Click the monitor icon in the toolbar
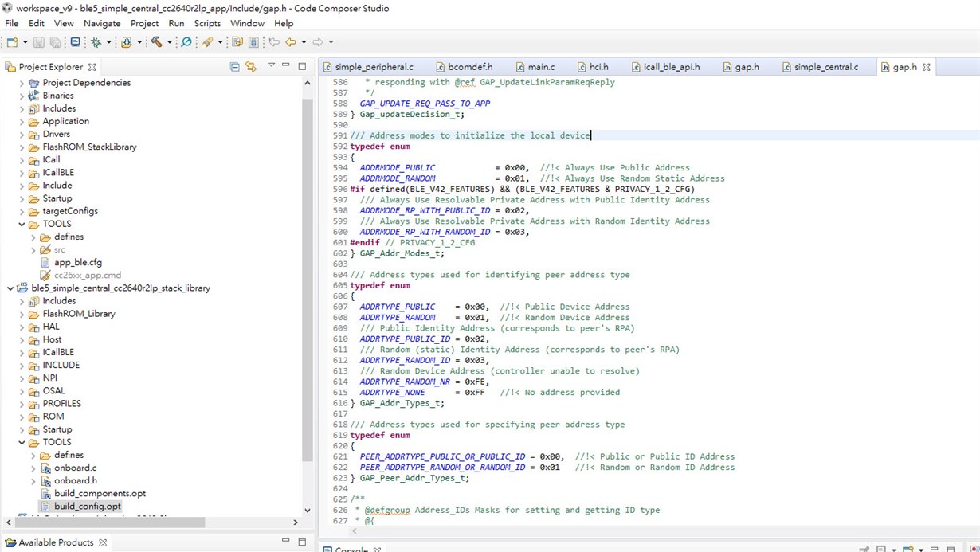Viewport: 980px width, 552px height. point(75,42)
